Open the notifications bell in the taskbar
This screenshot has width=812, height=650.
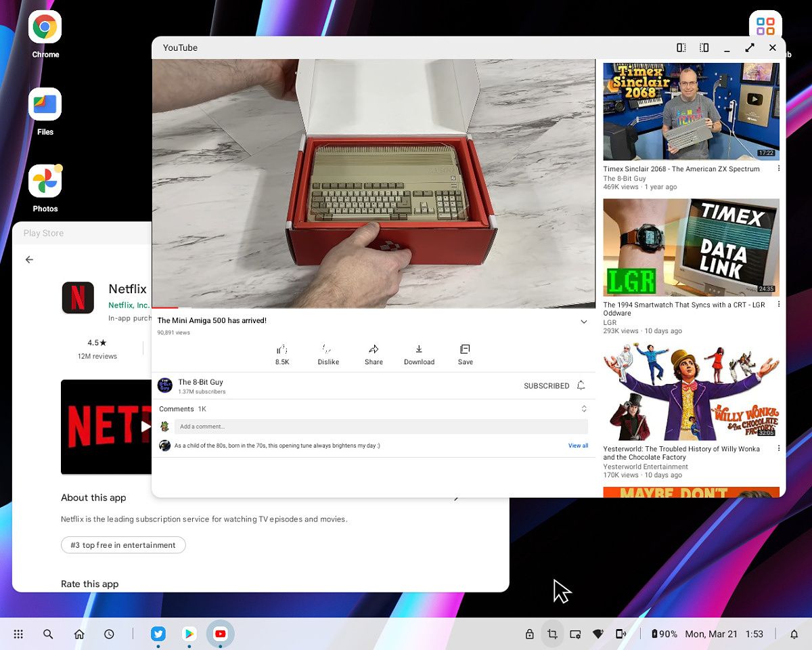794,634
